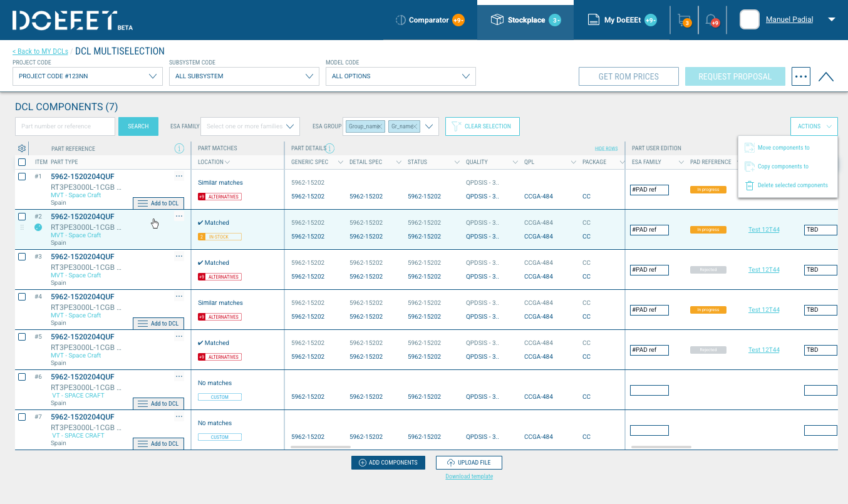
Task: Click the Part Details horizontal scrollbar
Action: tap(321, 447)
